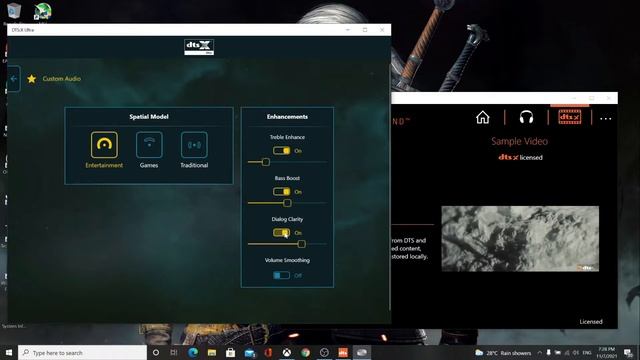Select the Games spatial model icon
640x360 pixels.
click(x=149, y=144)
